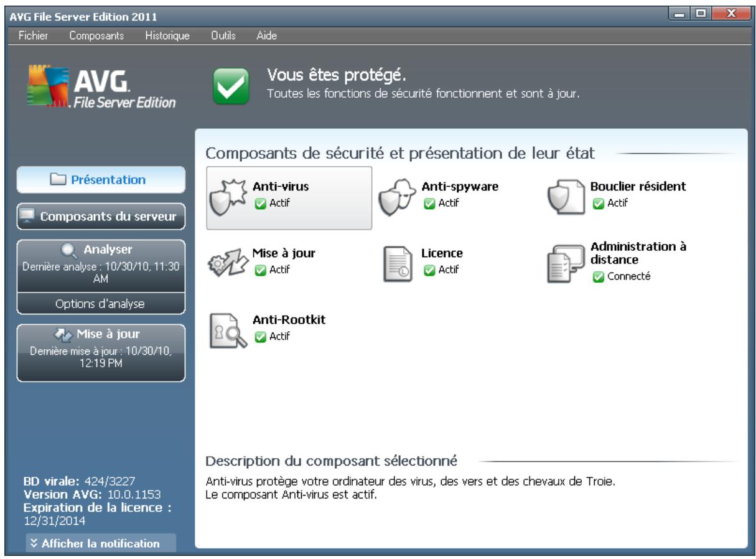The height and width of the screenshot is (559, 756).
Task: Click the magnifier icon in Analyser button
Action: tap(69, 251)
